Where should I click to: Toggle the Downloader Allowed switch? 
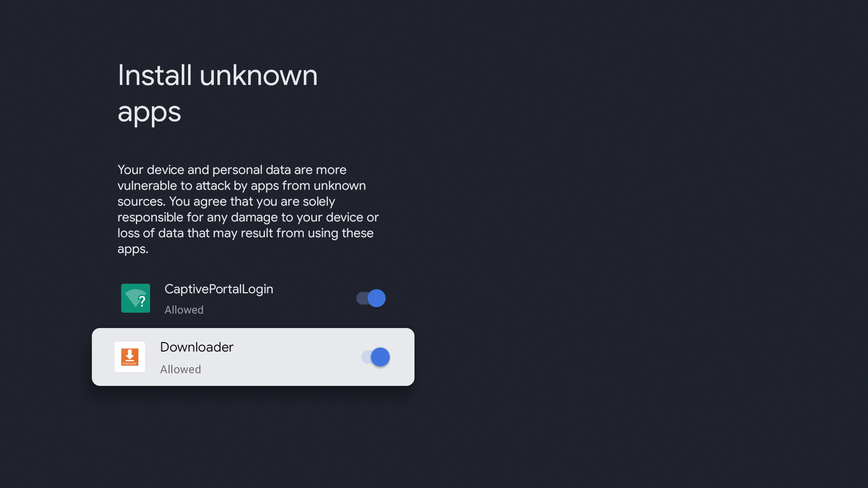point(375,357)
